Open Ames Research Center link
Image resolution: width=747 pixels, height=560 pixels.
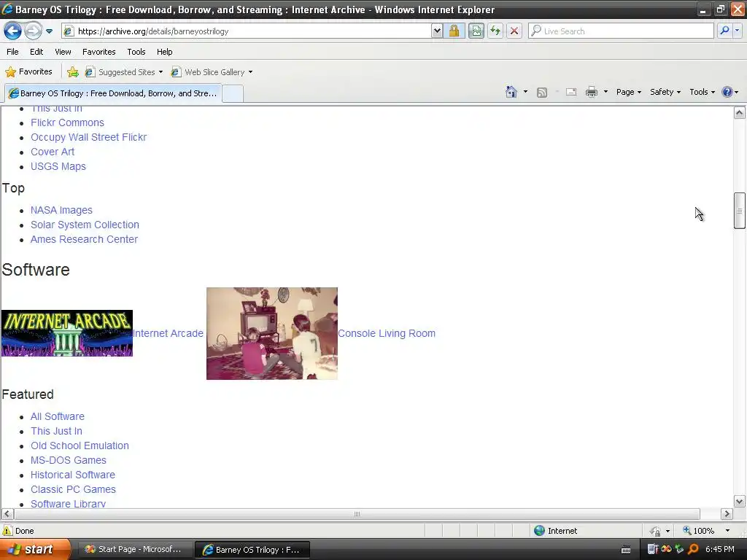click(84, 239)
